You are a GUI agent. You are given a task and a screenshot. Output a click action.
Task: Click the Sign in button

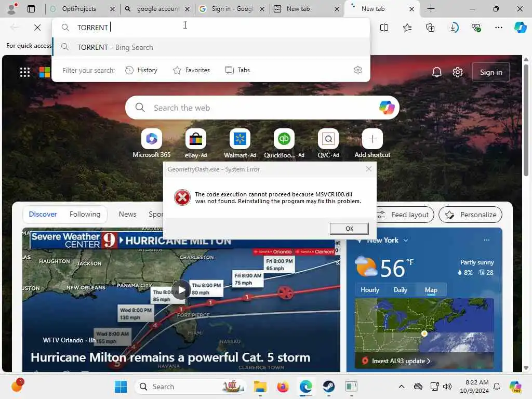tap(490, 72)
